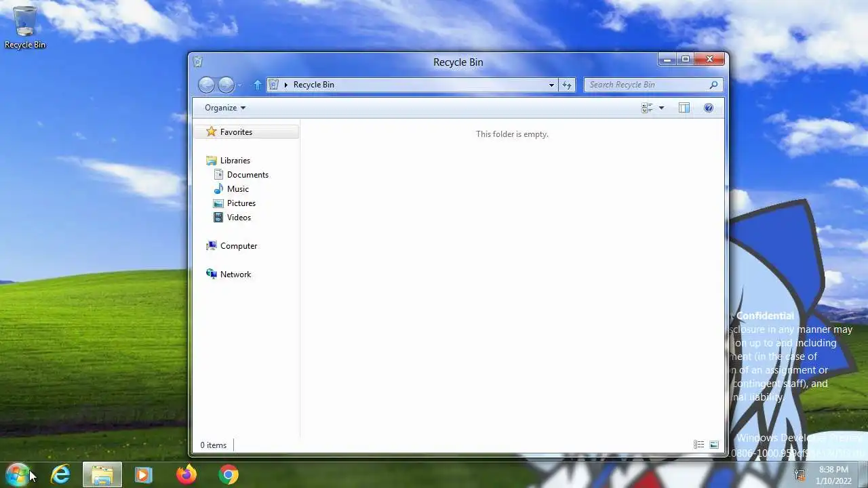Show desktop with the far-right taskbar strip
This screenshot has width=868, height=488.
pyautogui.click(x=863, y=474)
